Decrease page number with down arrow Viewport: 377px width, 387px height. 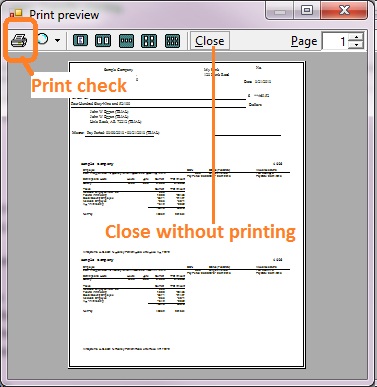pyautogui.click(x=356, y=45)
